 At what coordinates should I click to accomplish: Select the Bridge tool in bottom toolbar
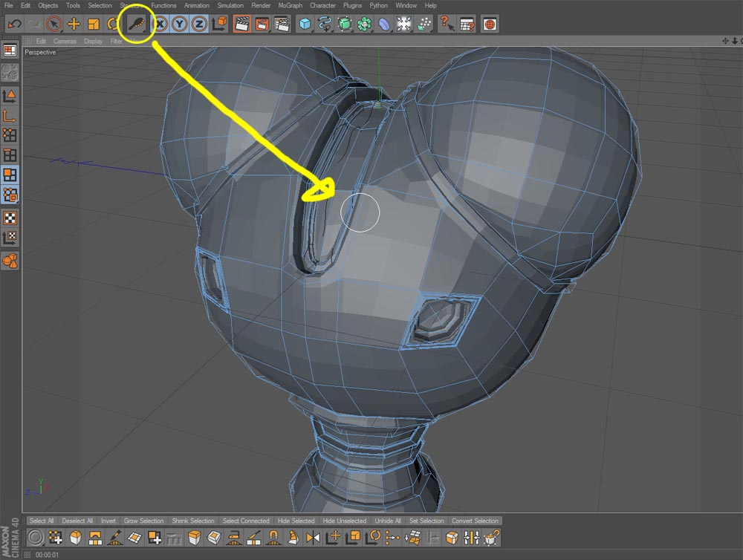(95, 537)
